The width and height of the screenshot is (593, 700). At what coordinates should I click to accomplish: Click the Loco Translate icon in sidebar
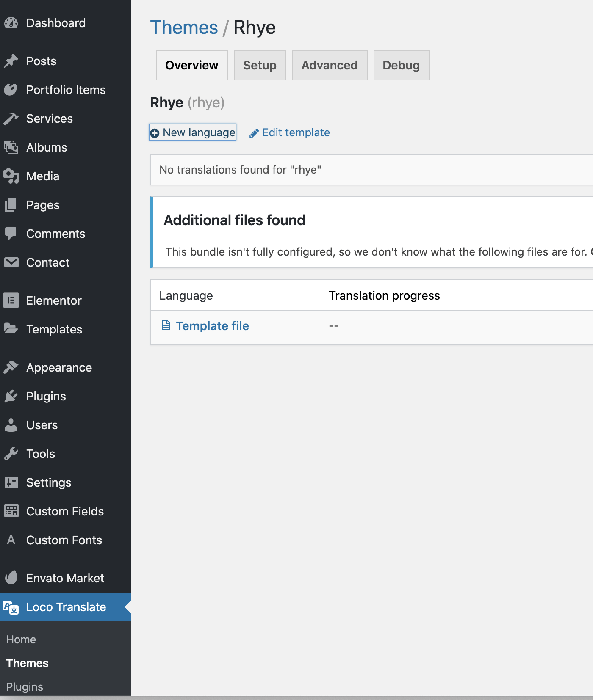point(11,607)
